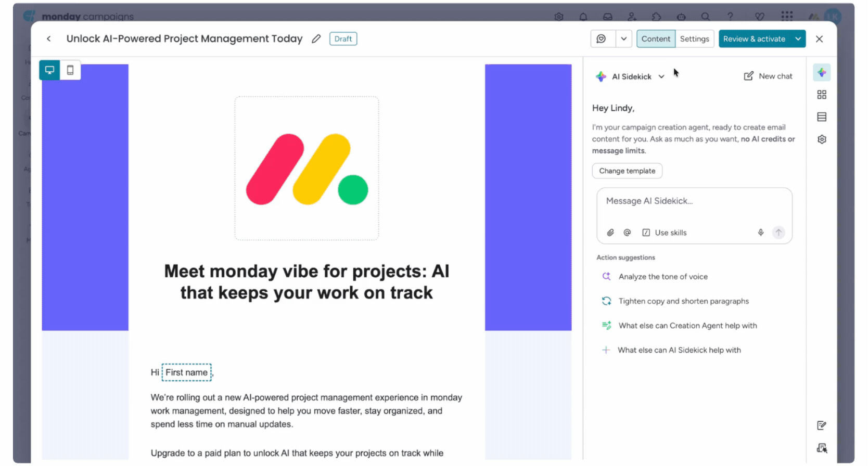This screenshot has width=868, height=466.
Task: Open the notifications bell in top bar
Action: click(583, 17)
